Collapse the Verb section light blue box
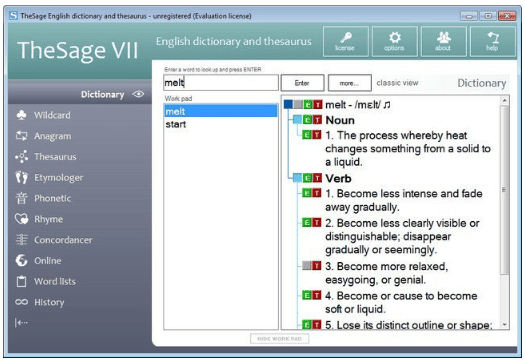Screen dimensions: 525x360 coord(297,178)
